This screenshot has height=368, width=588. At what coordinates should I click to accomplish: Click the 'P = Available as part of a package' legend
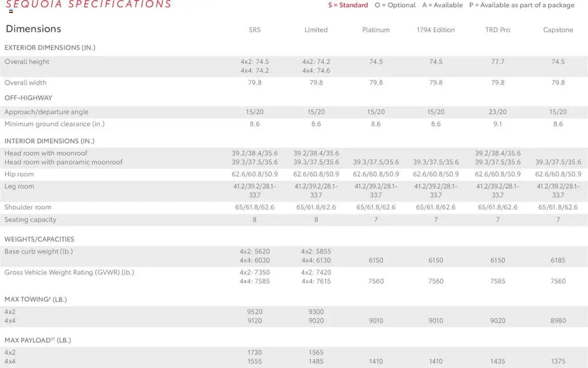point(522,5)
